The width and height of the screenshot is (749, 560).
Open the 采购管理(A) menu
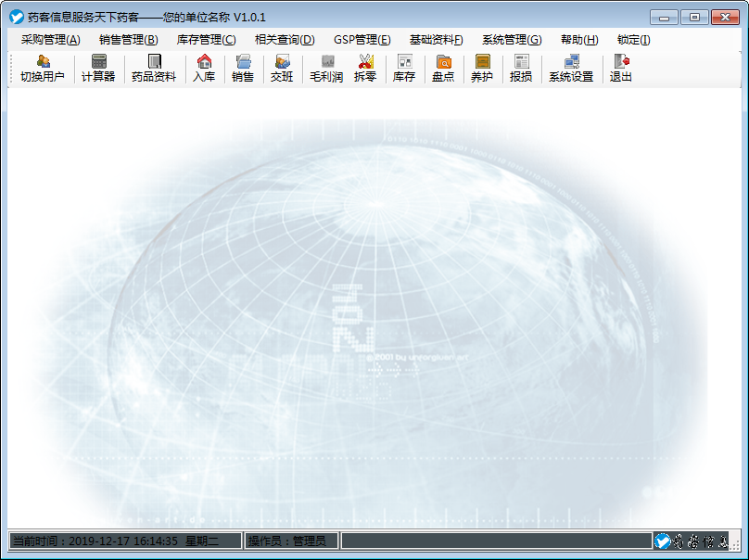coord(51,40)
